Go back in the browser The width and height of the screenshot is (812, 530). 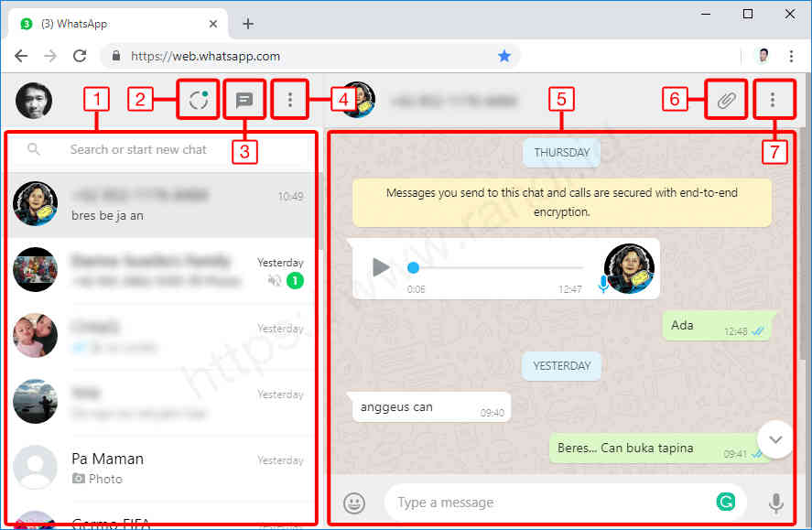pyautogui.click(x=21, y=56)
